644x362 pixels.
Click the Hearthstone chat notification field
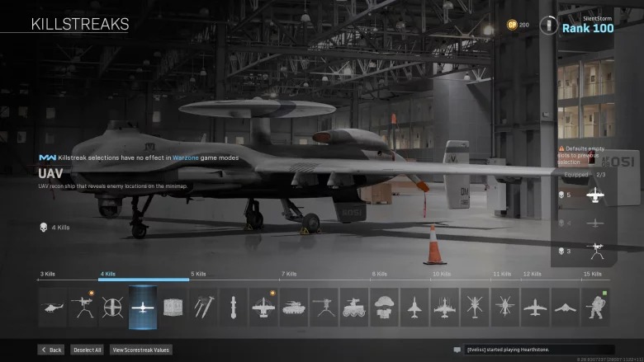(x=539, y=350)
